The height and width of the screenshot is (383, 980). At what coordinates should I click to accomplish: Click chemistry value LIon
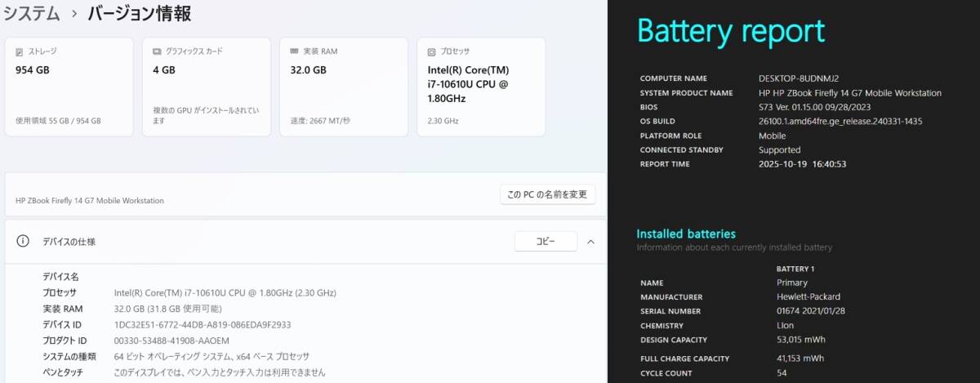(x=785, y=326)
